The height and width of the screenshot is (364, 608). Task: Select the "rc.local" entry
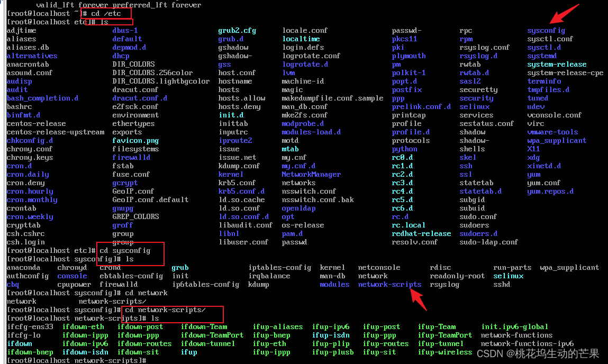tap(409, 225)
